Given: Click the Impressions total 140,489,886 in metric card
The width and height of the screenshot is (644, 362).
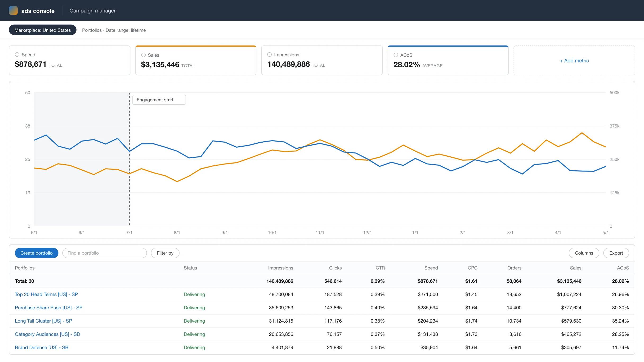Looking at the screenshot, I should [288, 64].
